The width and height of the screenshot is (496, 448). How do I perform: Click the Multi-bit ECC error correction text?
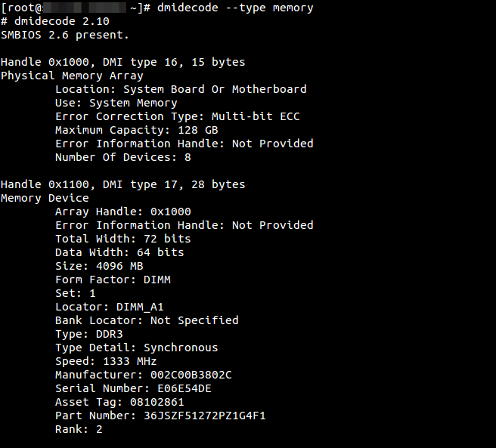tap(256, 116)
